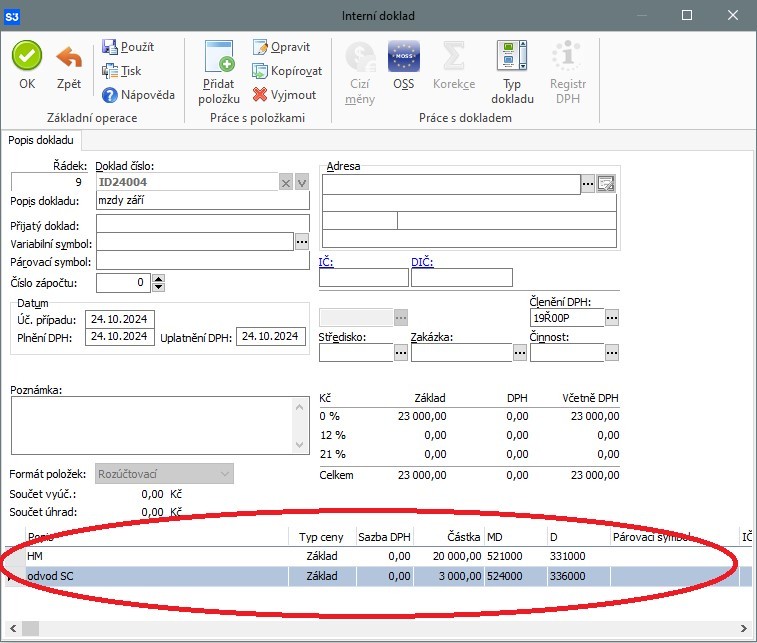Go back with the Zpět arrow icon
757x643 pixels.
click(x=69, y=57)
